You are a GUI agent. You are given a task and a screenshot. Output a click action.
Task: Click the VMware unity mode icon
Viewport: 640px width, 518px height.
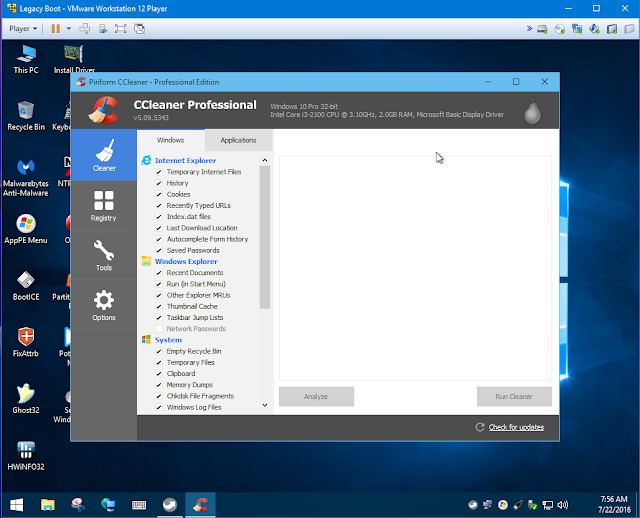click(x=140, y=29)
